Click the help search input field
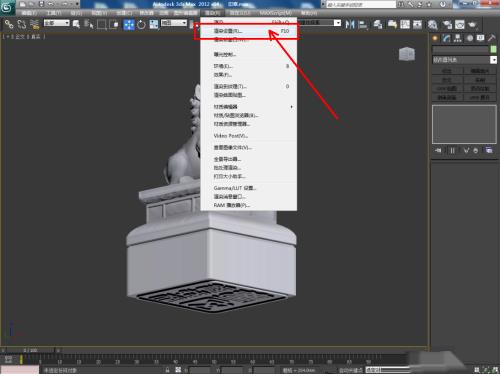Screen dimensions: 500x374 tap(361, 4)
